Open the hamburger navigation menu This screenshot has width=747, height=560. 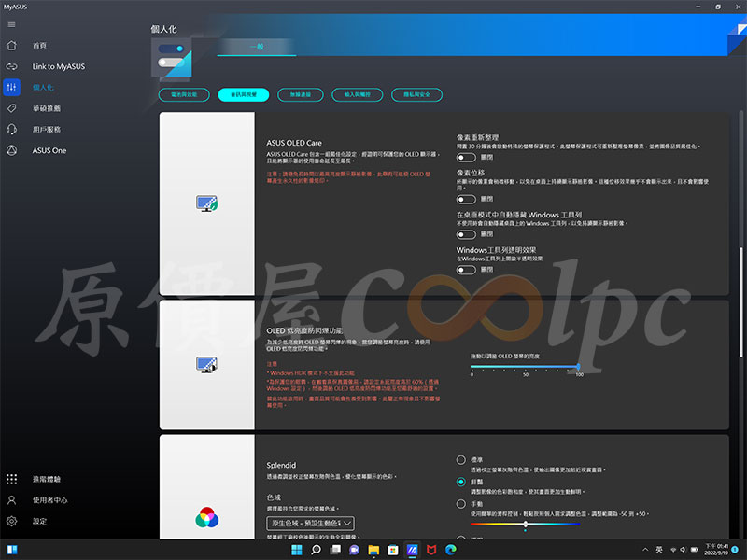pyautogui.click(x=11, y=25)
